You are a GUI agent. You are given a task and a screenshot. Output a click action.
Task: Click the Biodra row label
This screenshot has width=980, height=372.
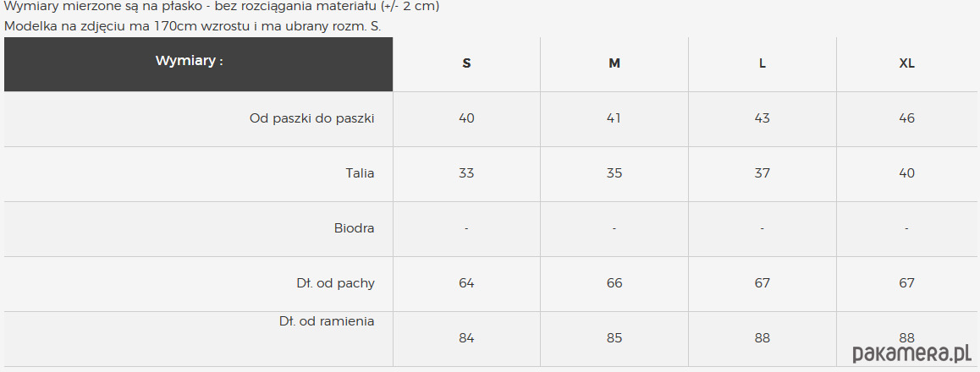[355, 228]
